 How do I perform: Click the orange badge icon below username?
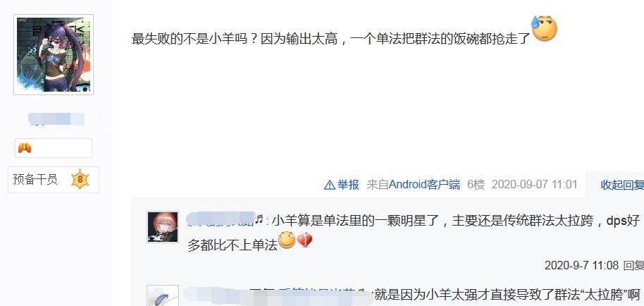tap(25, 148)
